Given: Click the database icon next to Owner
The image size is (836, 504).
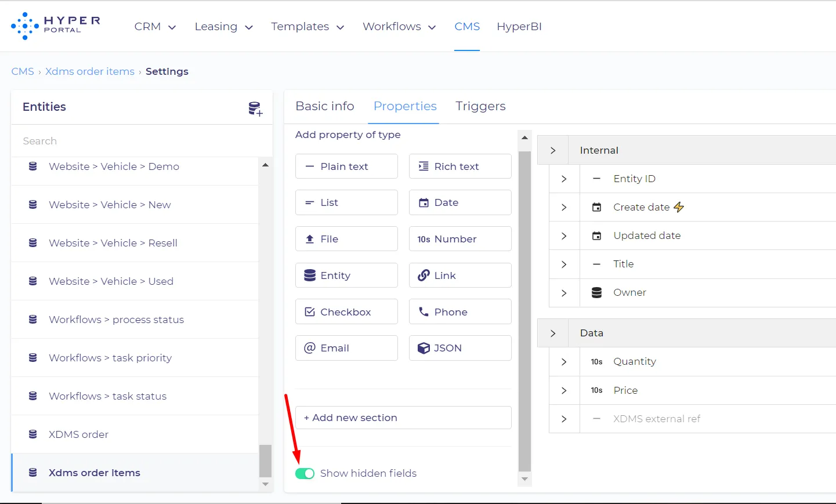Looking at the screenshot, I should 596,292.
